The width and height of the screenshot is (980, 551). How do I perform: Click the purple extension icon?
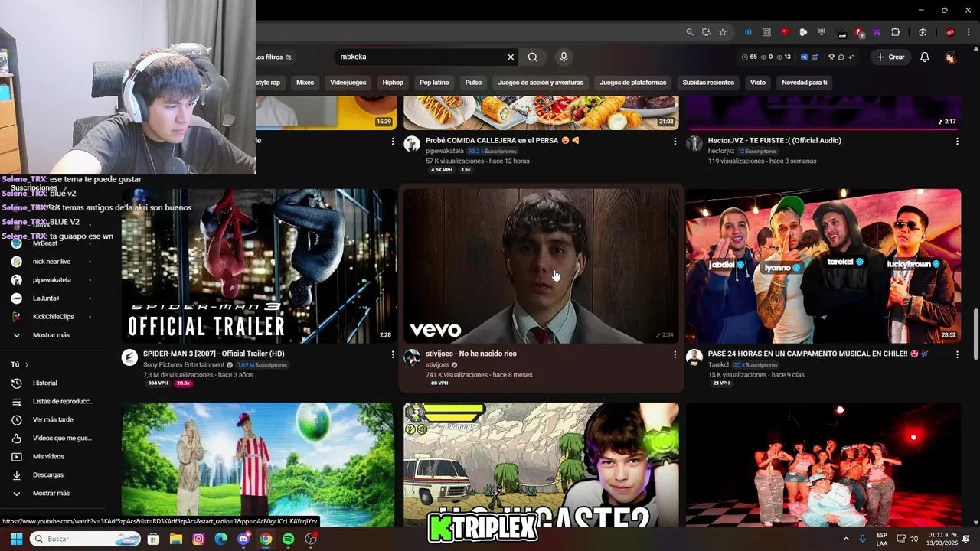point(877,32)
